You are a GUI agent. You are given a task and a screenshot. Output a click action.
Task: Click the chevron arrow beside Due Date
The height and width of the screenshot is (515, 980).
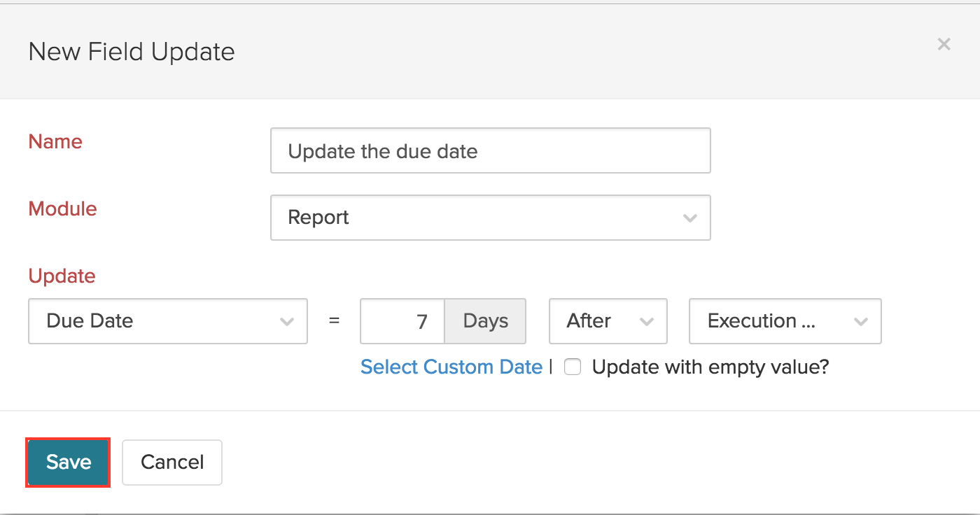tap(286, 321)
